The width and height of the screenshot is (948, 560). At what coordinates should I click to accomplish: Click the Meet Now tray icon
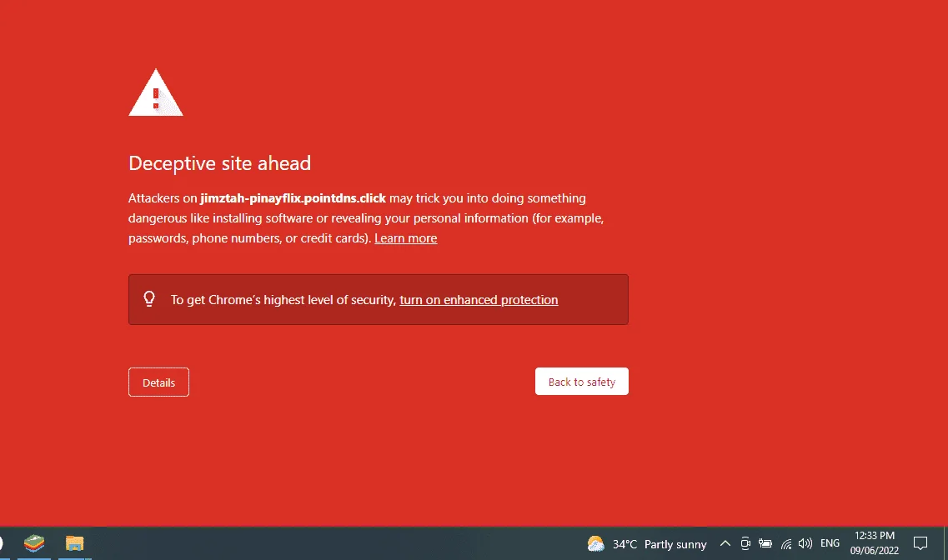tap(745, 543)
